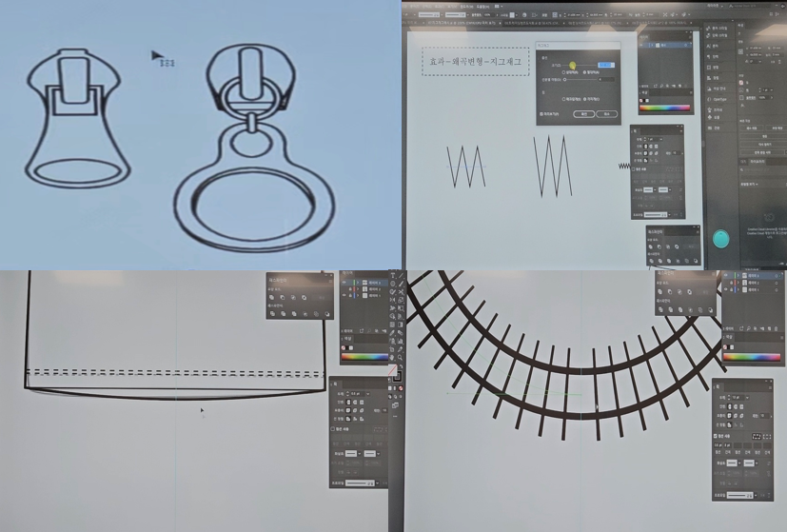Click the OpenType panel icon in the dock

(710, 98)
